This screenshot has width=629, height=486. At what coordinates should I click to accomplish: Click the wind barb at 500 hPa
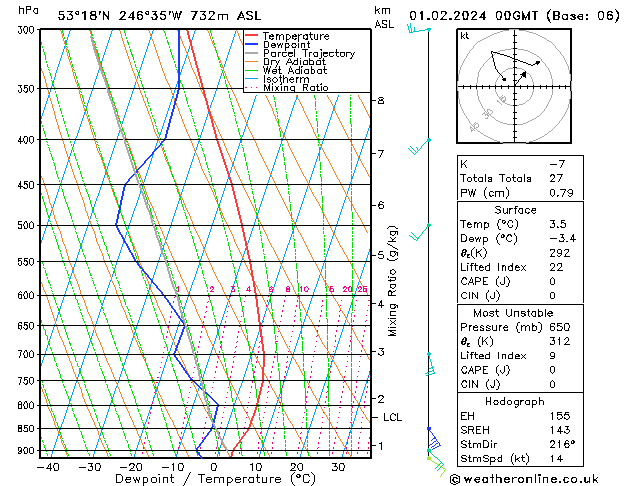tap(420, 232)
